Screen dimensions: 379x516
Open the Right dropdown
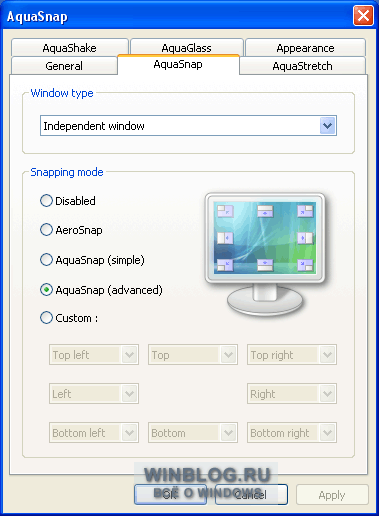[x=292, y=394]
